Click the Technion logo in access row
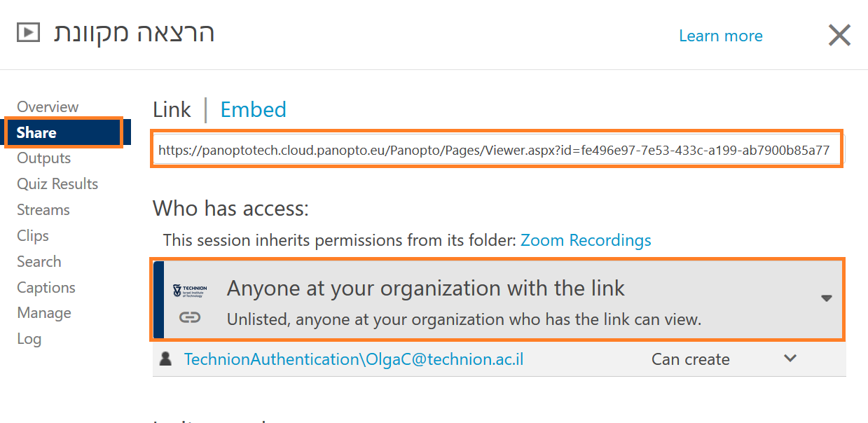 point(189,291)
